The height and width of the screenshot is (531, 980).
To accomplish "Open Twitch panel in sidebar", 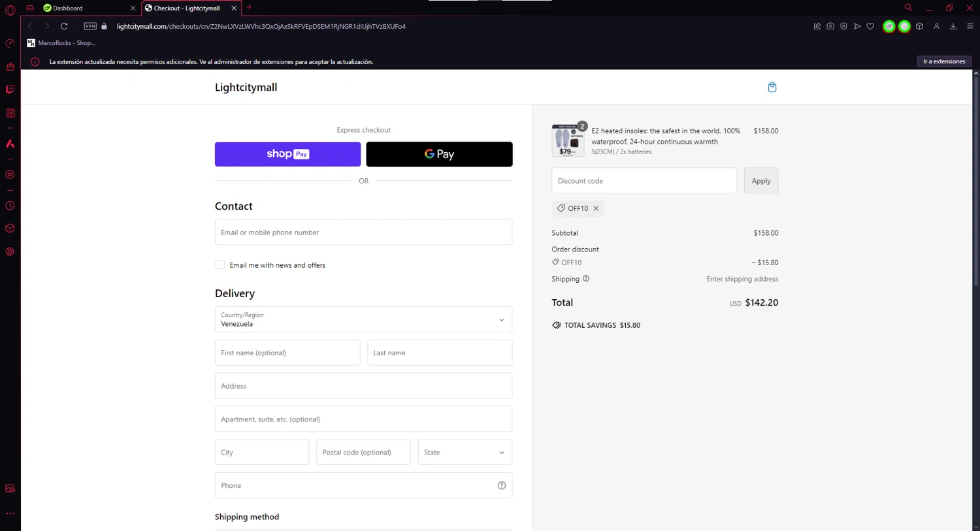I will pos(10,89).
